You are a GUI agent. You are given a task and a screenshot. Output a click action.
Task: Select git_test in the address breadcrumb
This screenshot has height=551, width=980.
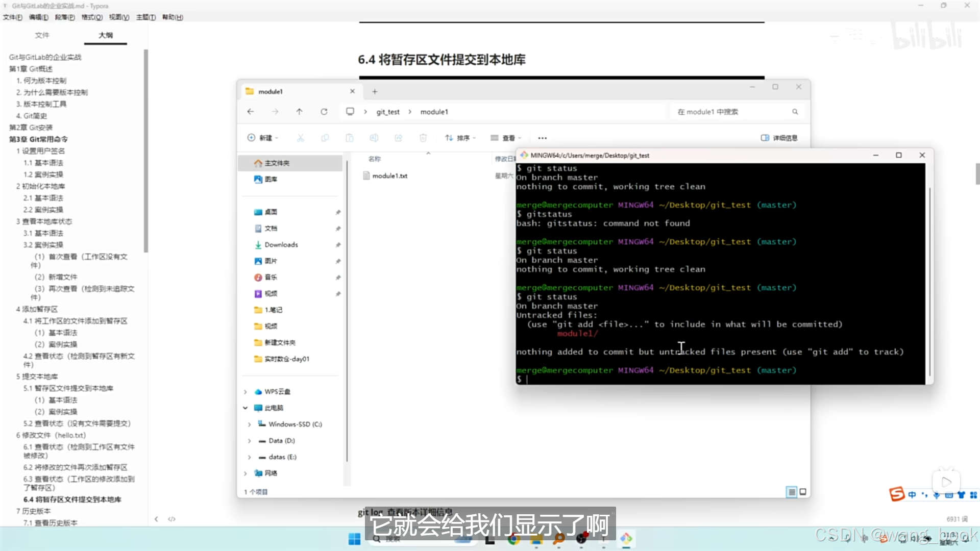388,112
